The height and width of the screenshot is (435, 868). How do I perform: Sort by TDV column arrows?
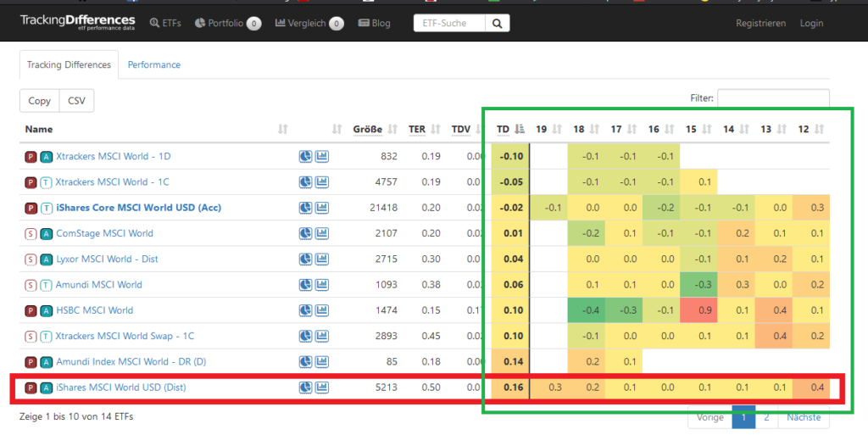(480, 129)
